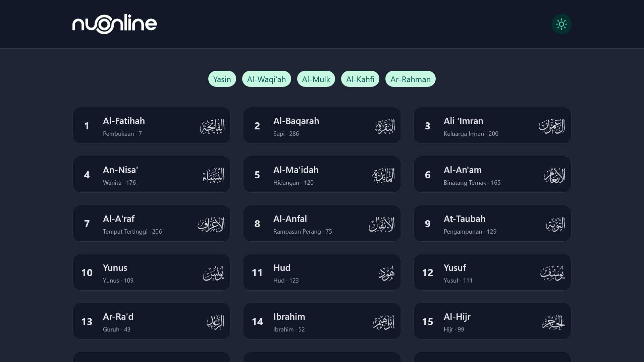The image size is (644, 362).
Task: Open Surah Ar-Ra'd from its card
Action: (x=152, y=321)
